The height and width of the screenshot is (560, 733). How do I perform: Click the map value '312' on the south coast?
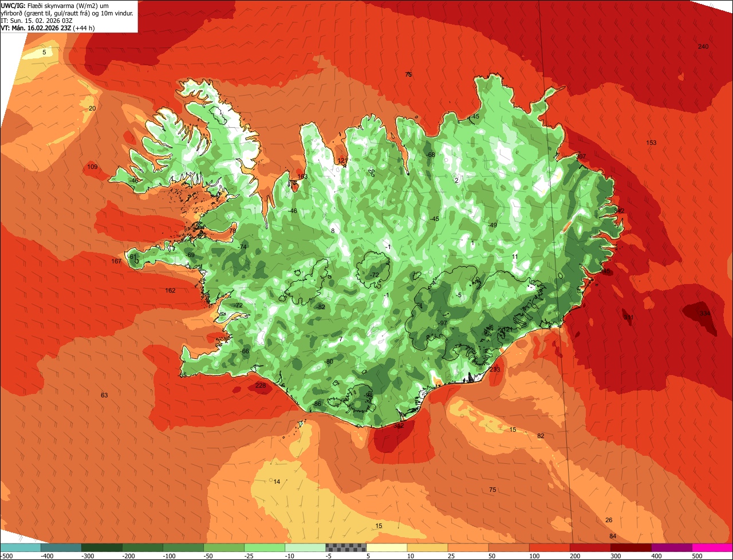click(x=399, y=425)
